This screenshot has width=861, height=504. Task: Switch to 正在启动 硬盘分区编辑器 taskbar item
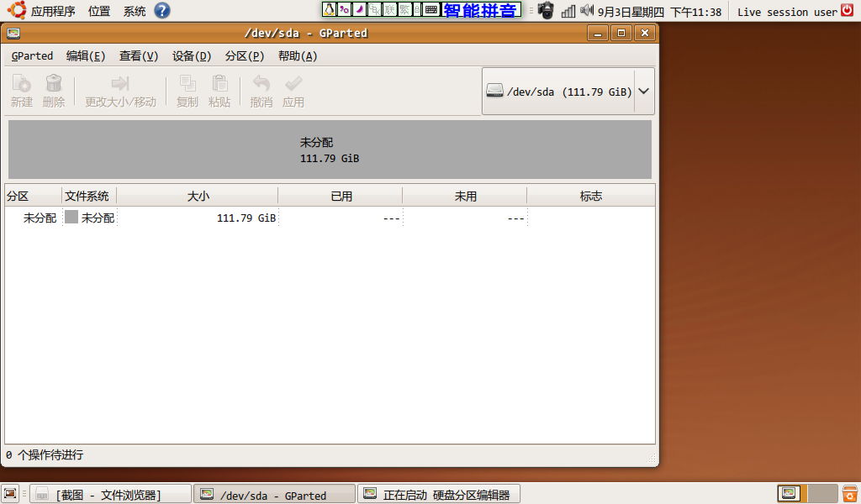[438, 495]
